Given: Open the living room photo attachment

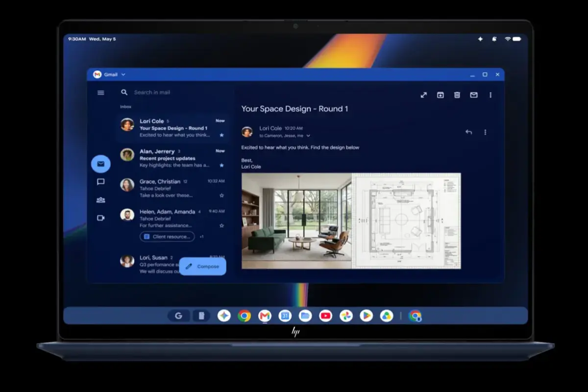Looking at the screenshot, I should tap(296, 220).
